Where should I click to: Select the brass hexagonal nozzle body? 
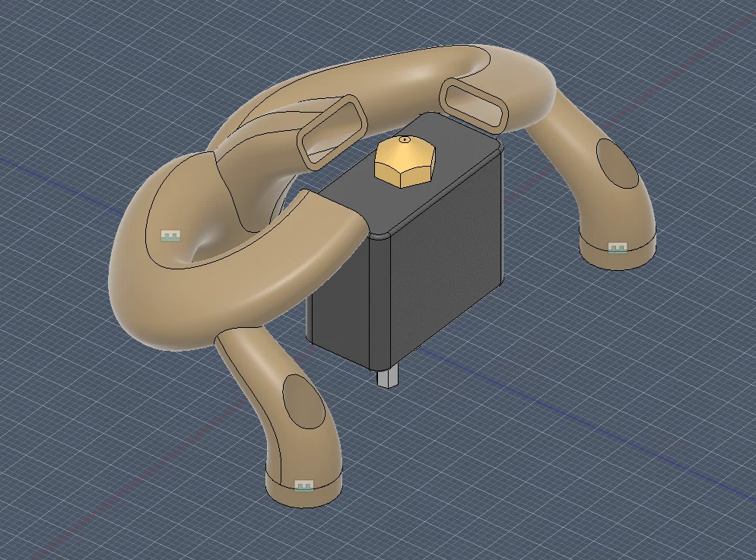(405, 161)
